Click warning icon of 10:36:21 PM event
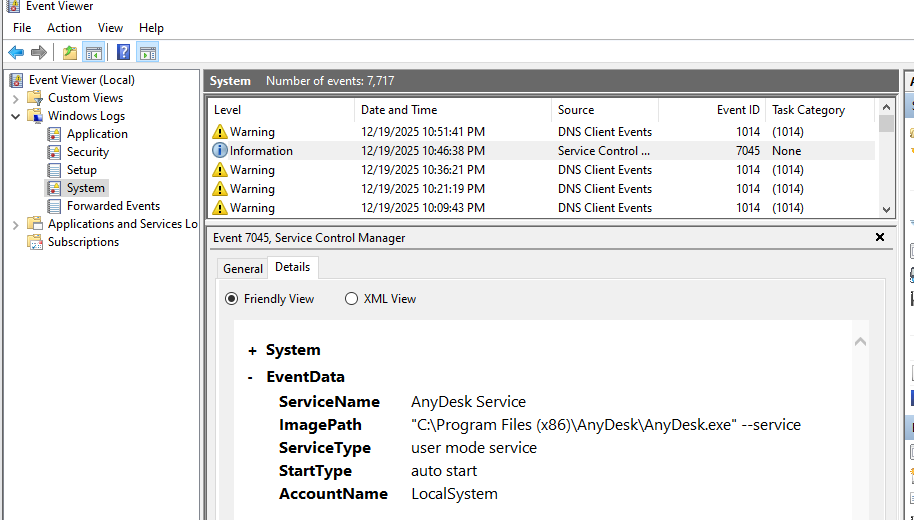Viewport: 914px width, 520px height. click(220, 170)
